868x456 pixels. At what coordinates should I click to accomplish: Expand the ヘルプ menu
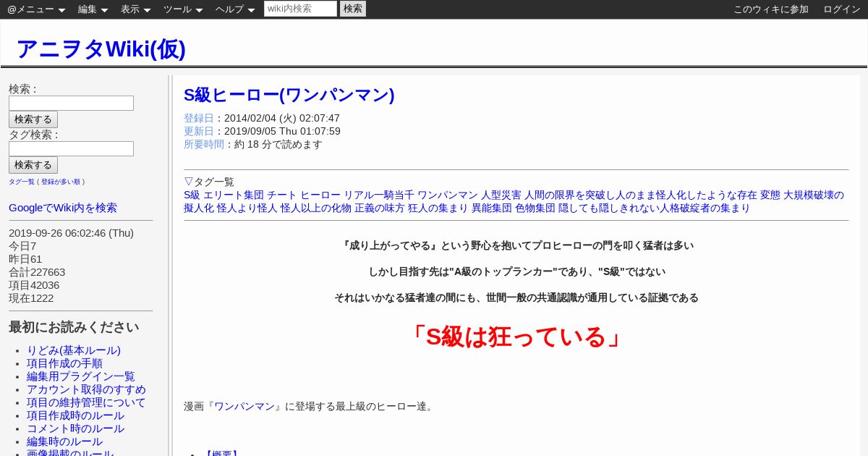[235, 9]
